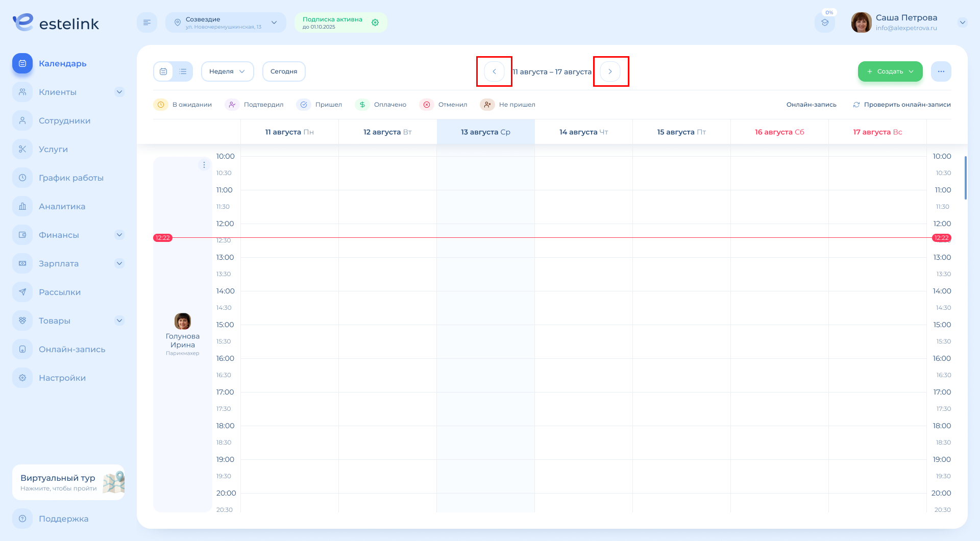The height and width of the screenshot is (541, 980).
Task: Switch to calendar grid view
Action: pos(163,71)
